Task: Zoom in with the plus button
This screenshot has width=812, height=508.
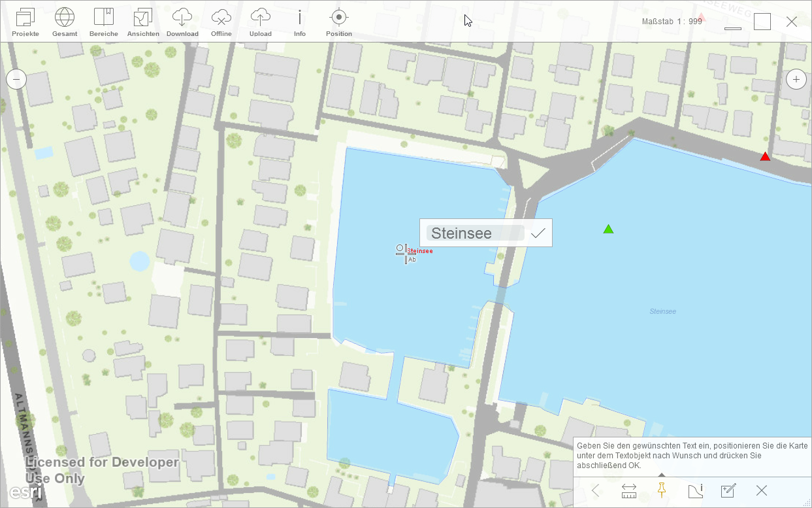Action: coord(796,80)
